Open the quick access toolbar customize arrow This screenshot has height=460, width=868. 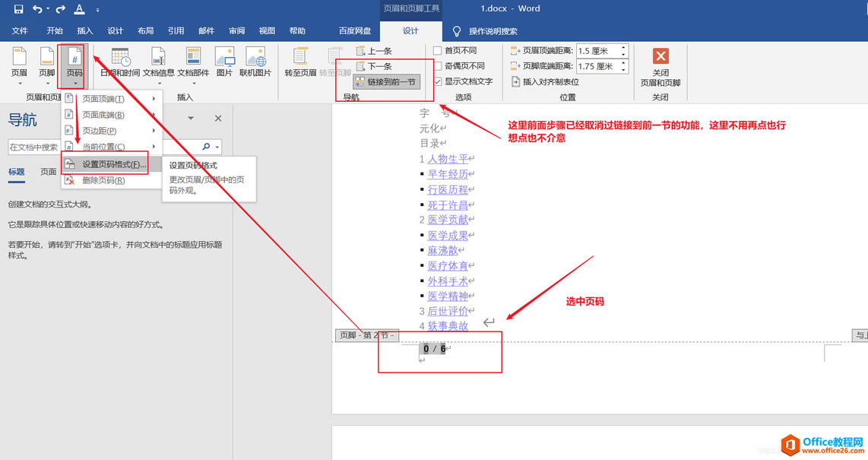point(97,9)
